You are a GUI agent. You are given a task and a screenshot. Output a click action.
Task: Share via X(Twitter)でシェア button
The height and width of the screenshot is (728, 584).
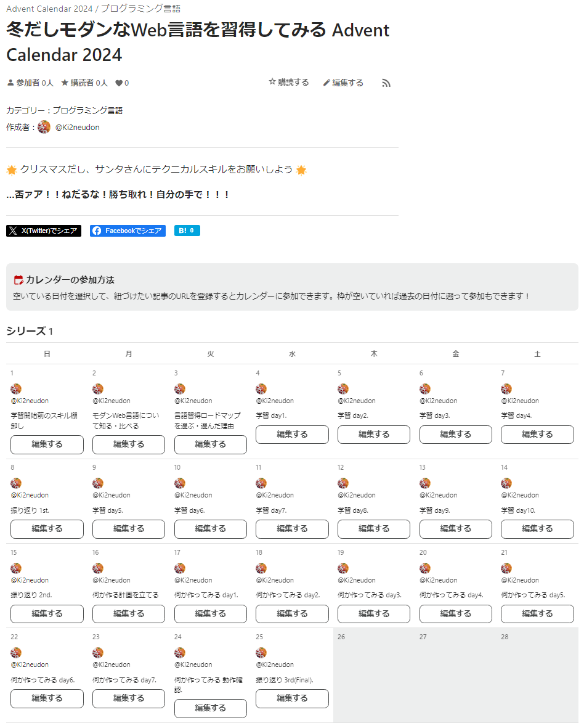point(44,231)
